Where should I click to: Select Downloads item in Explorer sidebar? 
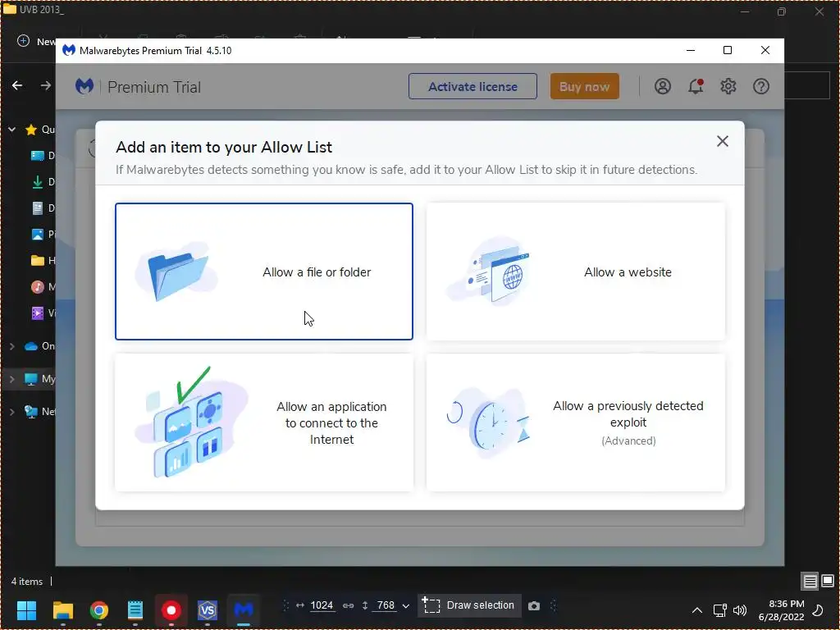coord(43,181)
